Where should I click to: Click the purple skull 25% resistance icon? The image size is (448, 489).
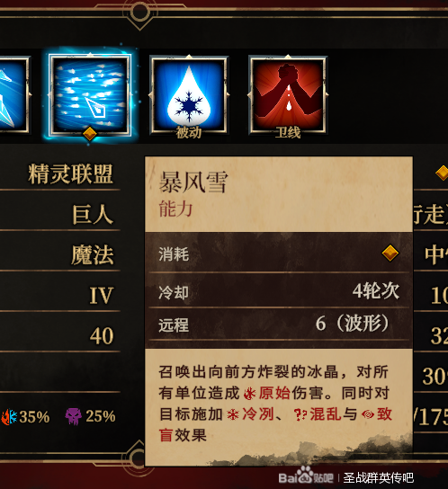pyautogui.click(x=74, y=416)
